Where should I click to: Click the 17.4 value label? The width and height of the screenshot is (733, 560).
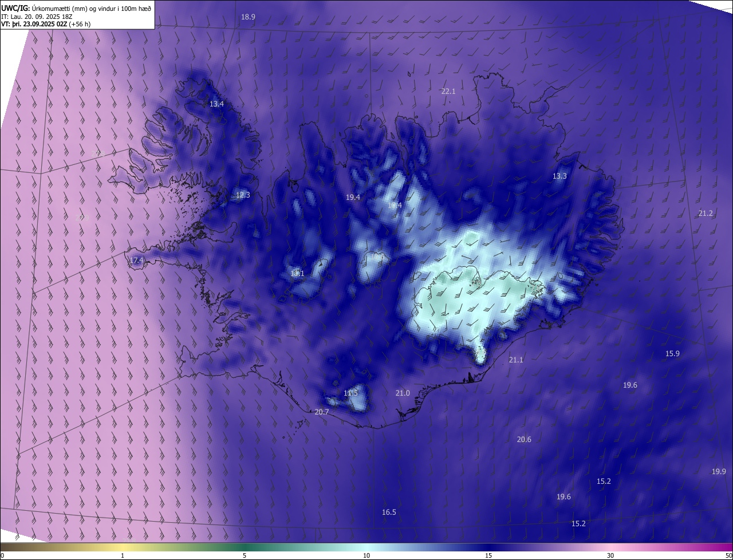(136, 261)
